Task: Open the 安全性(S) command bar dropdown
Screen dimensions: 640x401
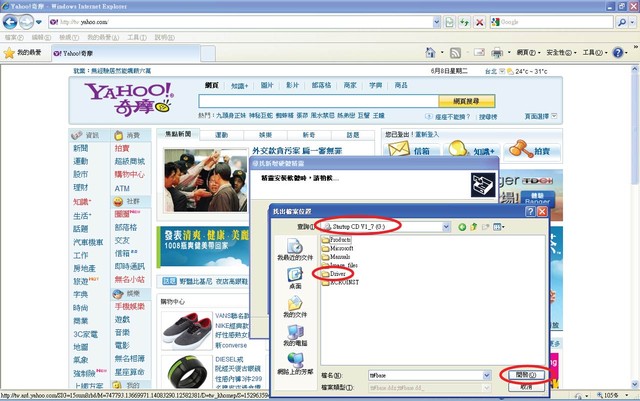Action: pyautogui.click(x=561, y=53)
